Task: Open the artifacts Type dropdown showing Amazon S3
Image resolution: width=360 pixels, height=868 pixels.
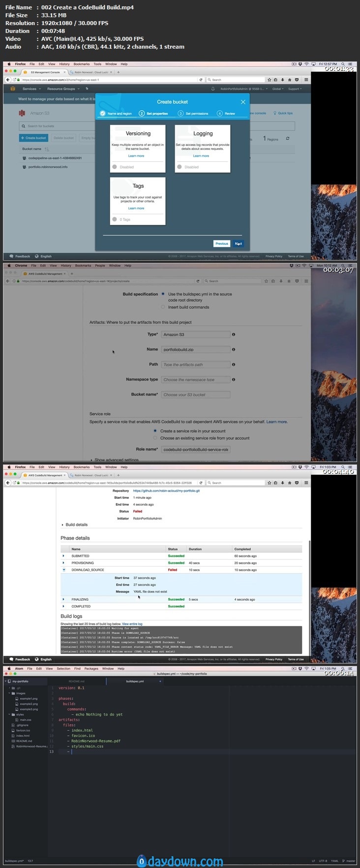Action: (x=196, y=335)
